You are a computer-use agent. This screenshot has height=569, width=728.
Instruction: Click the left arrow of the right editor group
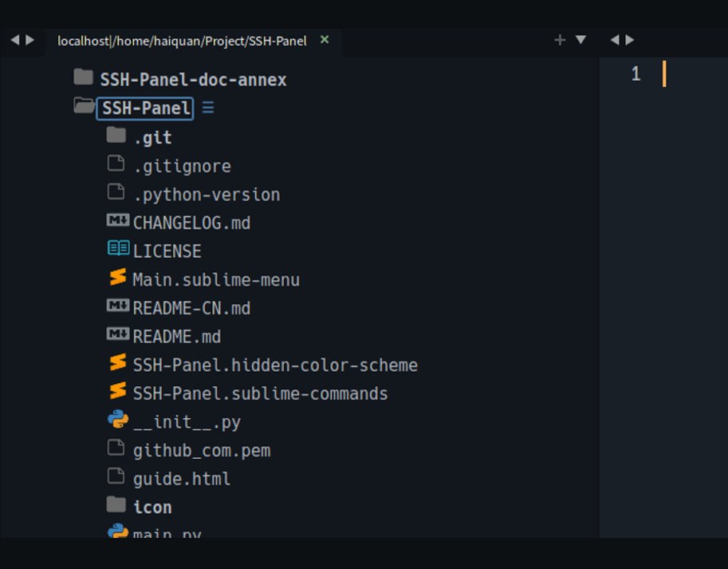point(615,40)
